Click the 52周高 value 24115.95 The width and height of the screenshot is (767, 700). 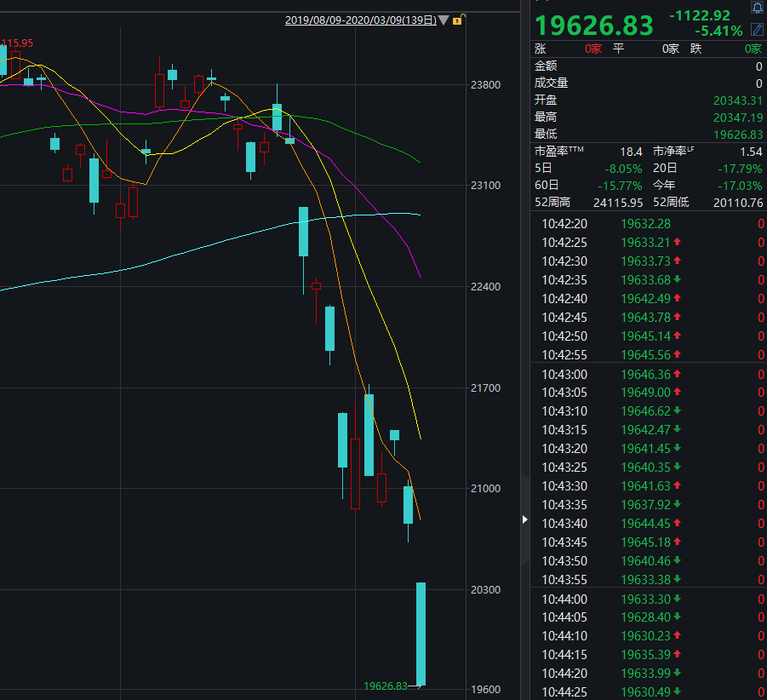coord(618,203)
